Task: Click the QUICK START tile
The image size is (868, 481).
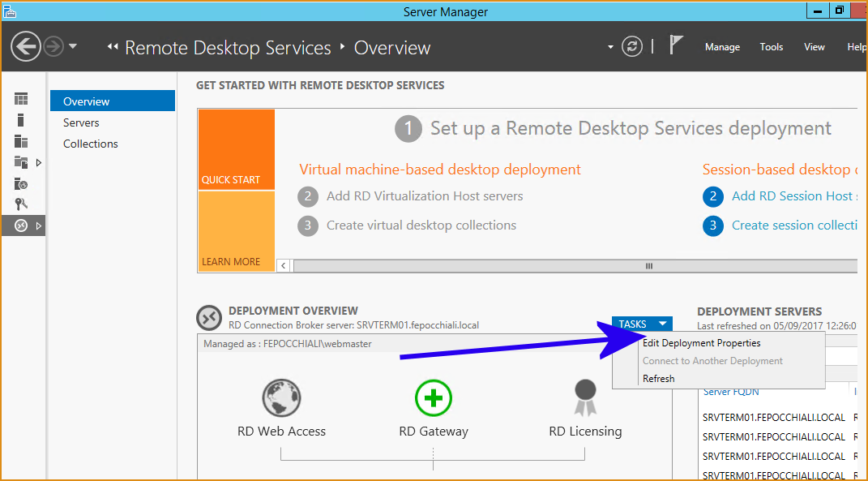Action: coord(237,149)
